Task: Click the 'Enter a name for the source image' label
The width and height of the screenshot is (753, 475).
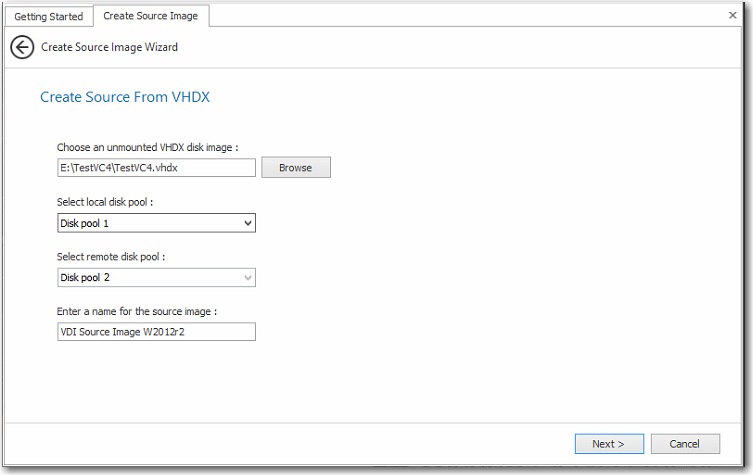Action: coord(137,311)
